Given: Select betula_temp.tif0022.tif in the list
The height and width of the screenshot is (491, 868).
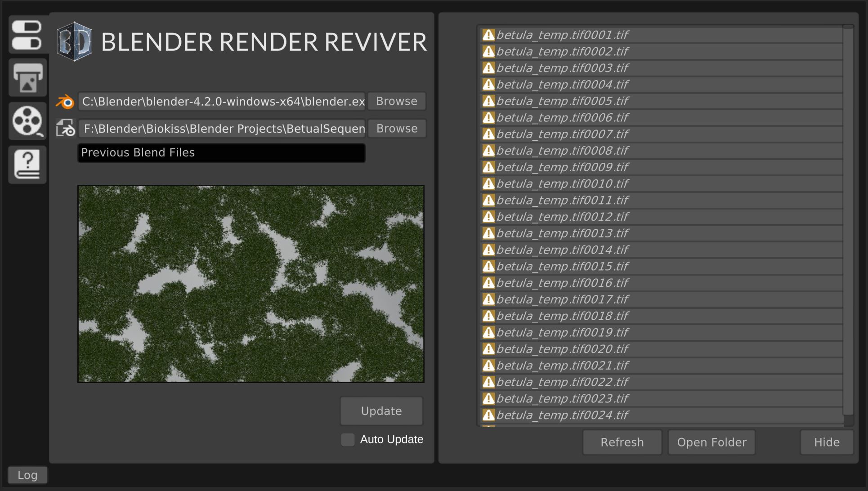Looking at the screenshot, I should [661, 382].
